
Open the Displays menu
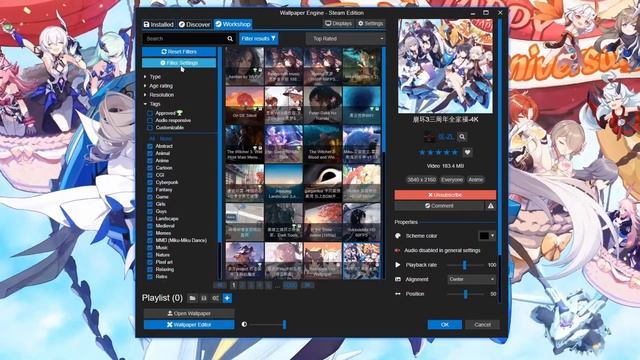click(x=338, y=24)
